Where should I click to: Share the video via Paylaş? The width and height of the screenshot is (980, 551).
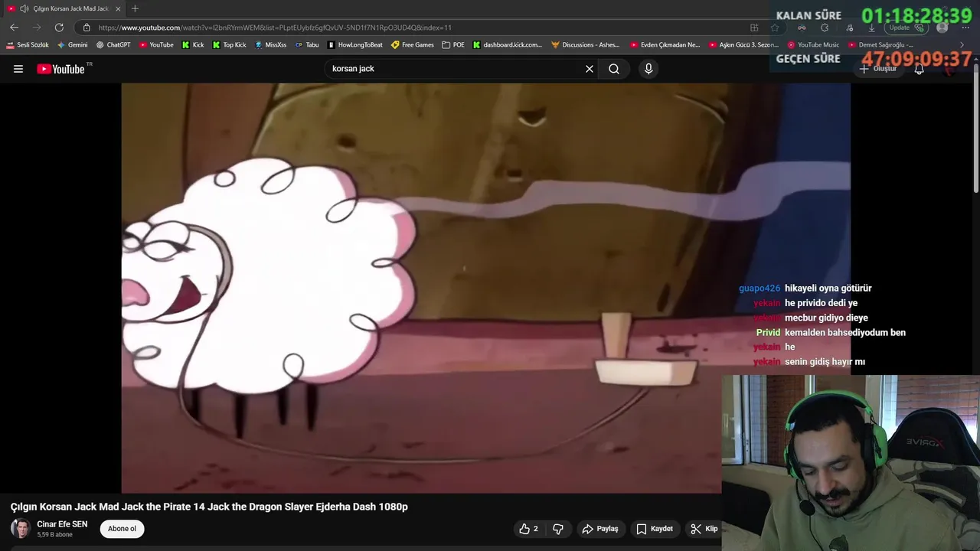coord(600,529)
